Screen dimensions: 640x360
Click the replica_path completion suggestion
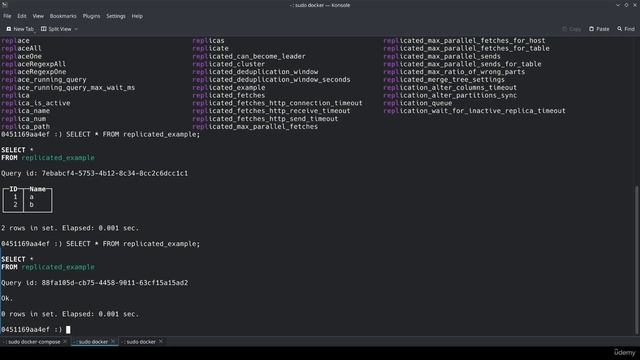tap(25, 127)
